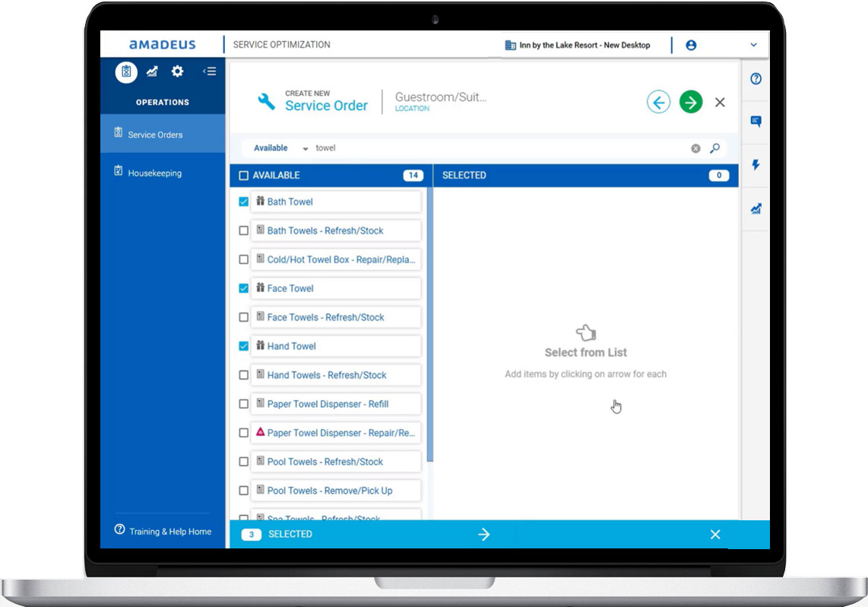Uncheck the Face Towel checkbox

[243, 288]
